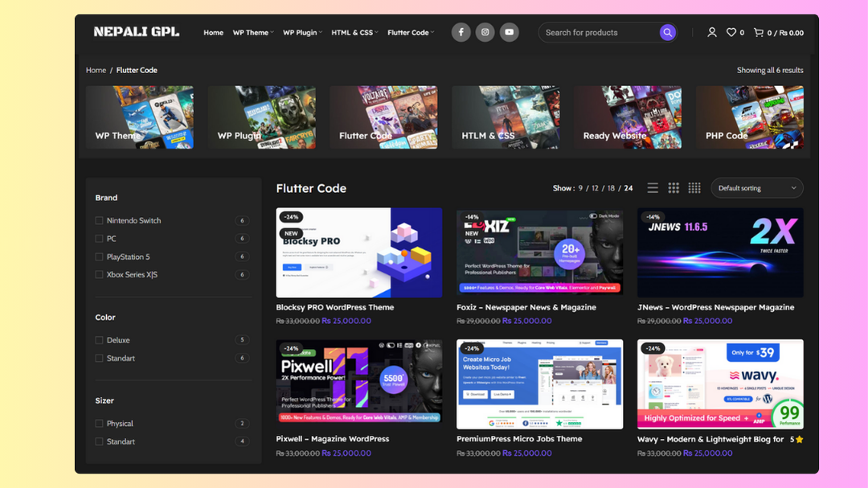Open the Flutter Code category banner
The height and width of the screenshot is (488, 868).
(383, 117)
